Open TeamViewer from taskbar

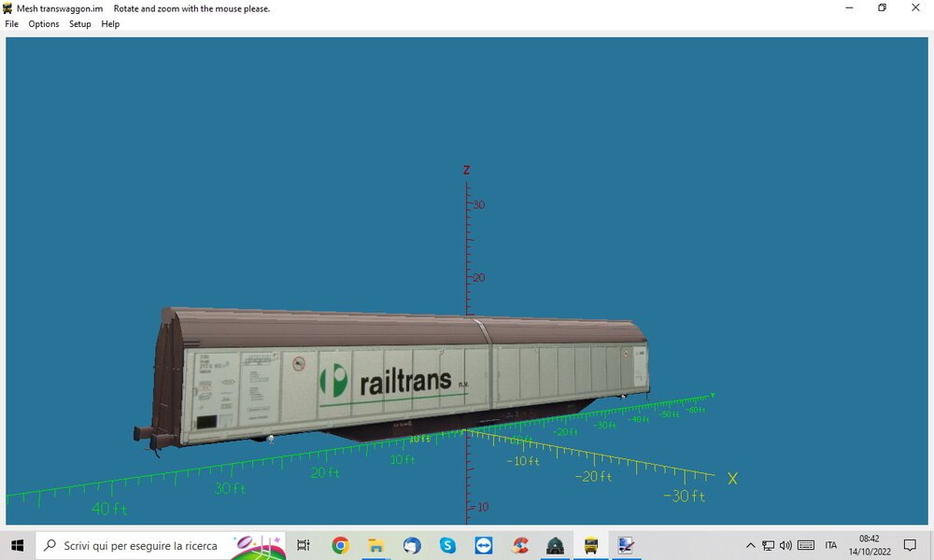[x=484, y=545]
